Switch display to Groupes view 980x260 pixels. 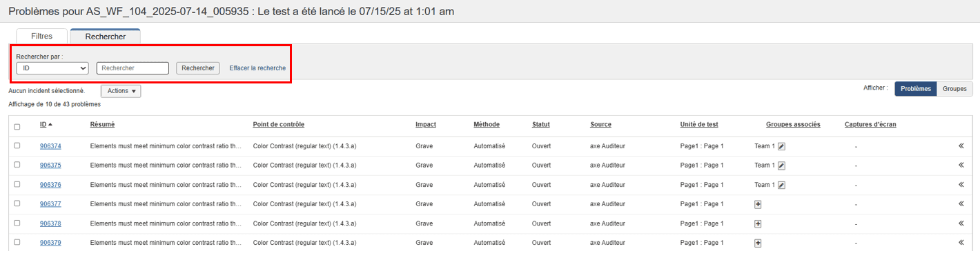point(954,89)
